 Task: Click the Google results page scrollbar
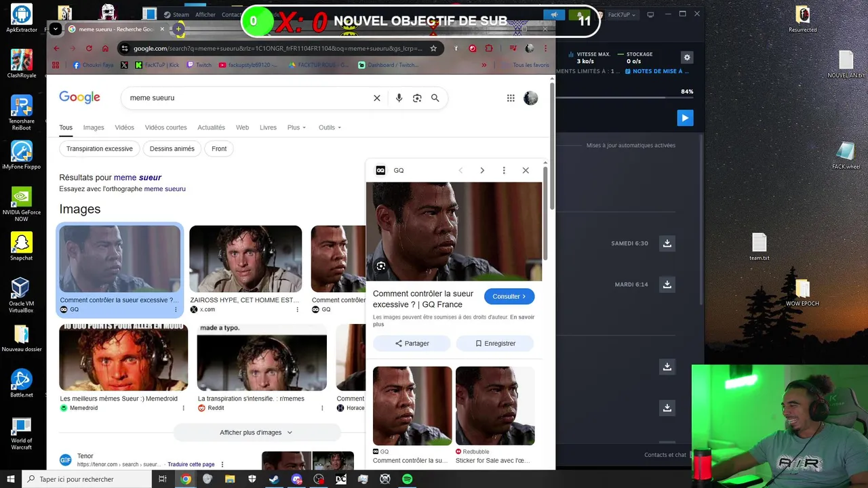tap(552, 146)
